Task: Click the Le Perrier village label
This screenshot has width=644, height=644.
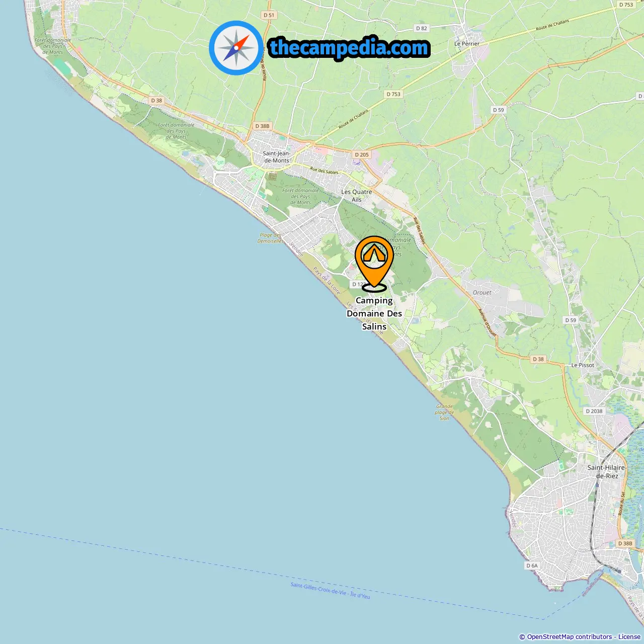Action: point(467,44)
